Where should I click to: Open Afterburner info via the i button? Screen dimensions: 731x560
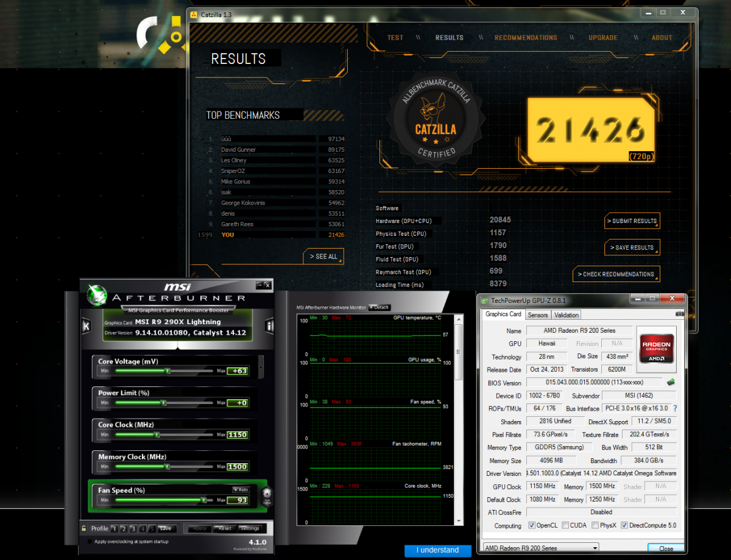(x=269, y=326)
